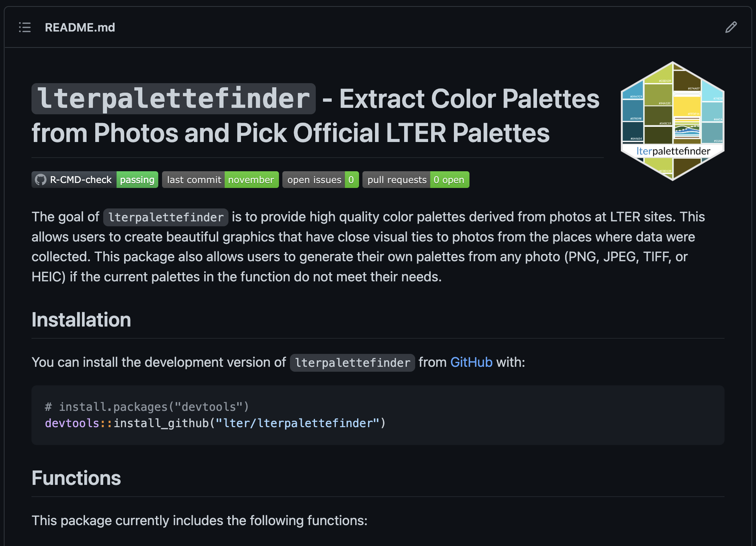Click the pull requests 0 open badge
This screenshot has width=756, height=546.
pyautogui.click(x=416, y=180)
